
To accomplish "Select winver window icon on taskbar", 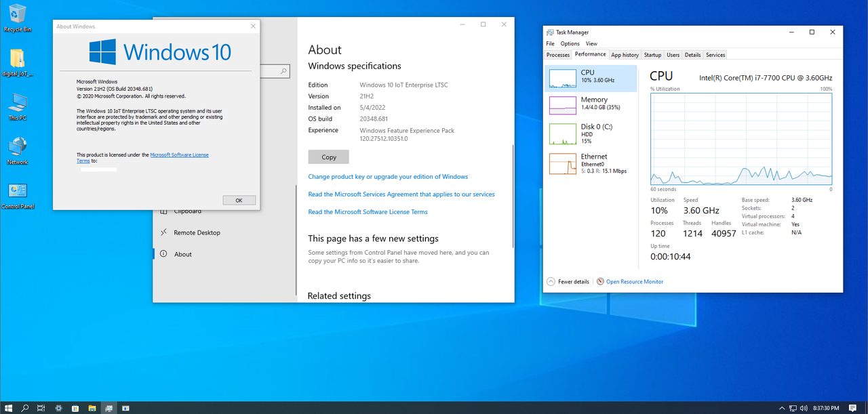I will [x=125, y=408].
